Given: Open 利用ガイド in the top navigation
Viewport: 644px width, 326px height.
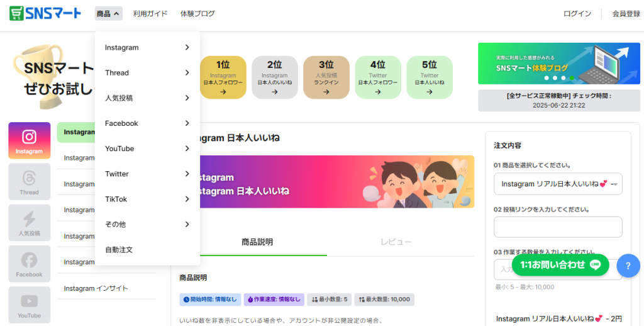Looking at the screenshot, I should point(150,14).
